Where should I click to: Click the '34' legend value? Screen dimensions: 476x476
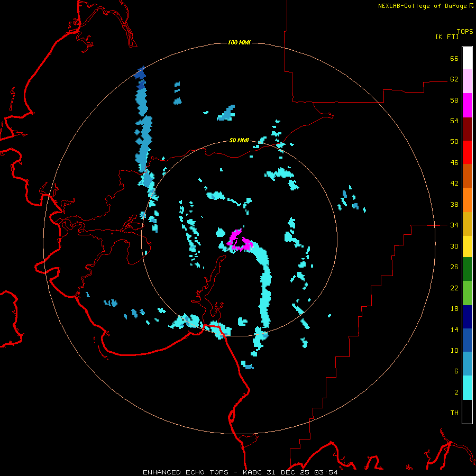[454, 225]
